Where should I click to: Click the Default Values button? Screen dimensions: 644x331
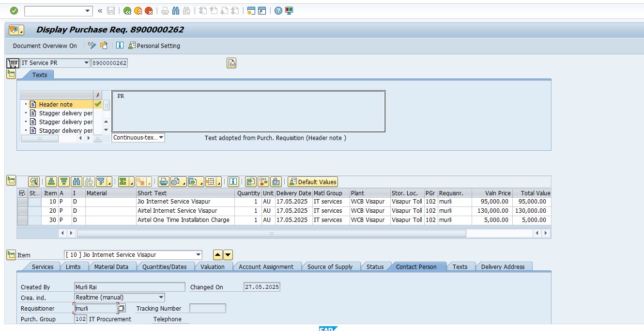[x=313, y=182]
